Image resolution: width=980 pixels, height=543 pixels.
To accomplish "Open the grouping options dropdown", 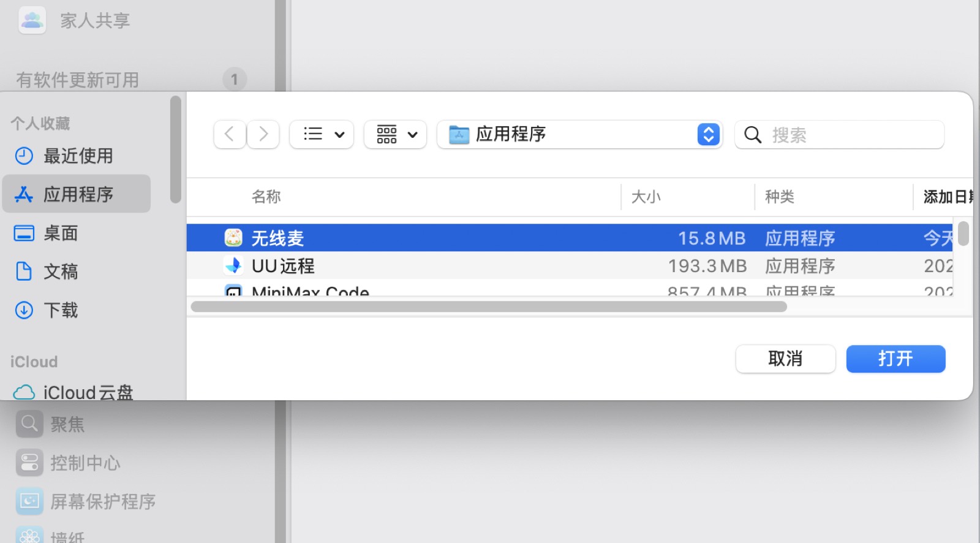I will pyautogui.click(x=395, y=134).
